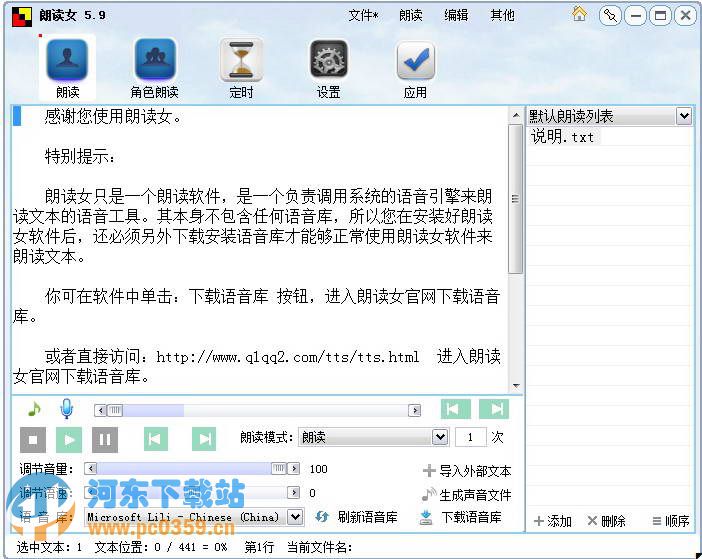Click the volume value 100

[x=318, y=469]
